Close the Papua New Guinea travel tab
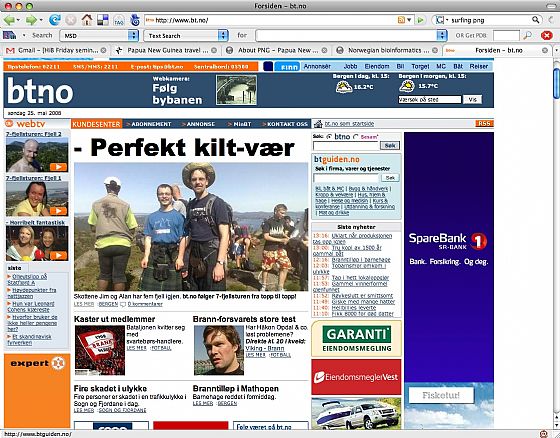Image resolution: width=560 pixels, height=438 pixels. pos(214,50)
